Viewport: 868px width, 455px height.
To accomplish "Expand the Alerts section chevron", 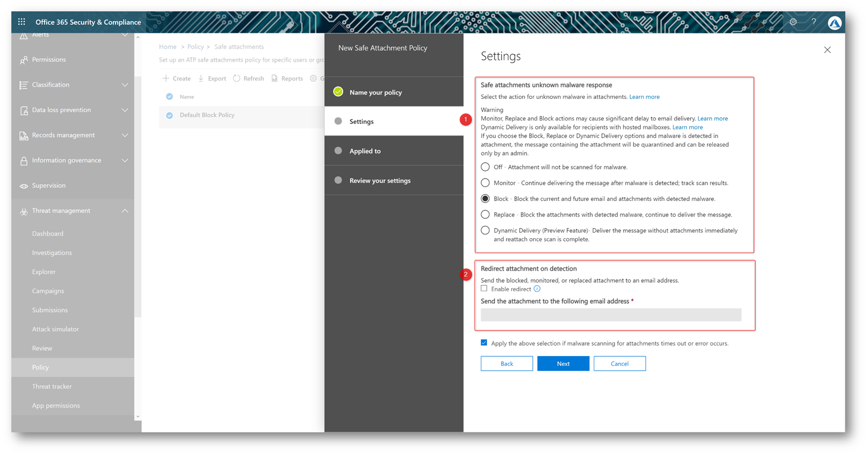I will [x=125, y=35].
